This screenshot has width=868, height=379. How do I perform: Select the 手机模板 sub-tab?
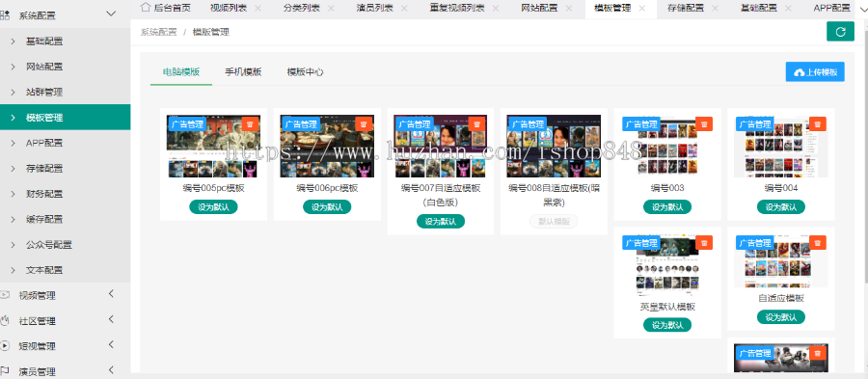click(243, 72)
